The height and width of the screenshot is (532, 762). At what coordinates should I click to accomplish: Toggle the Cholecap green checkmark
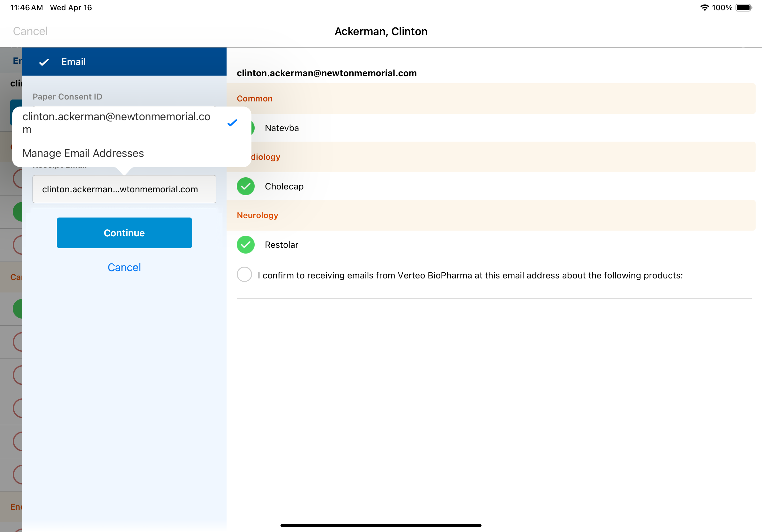tap(245, 186)
